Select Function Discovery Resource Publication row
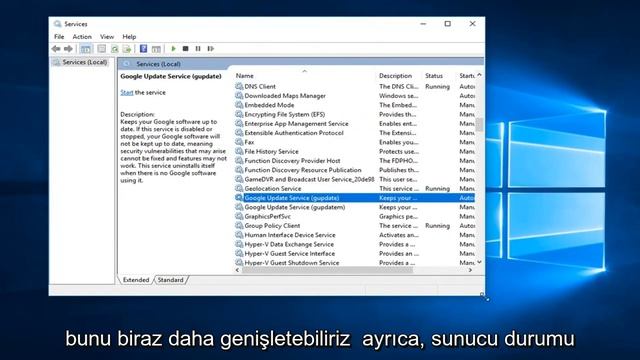 [x=354, y=170]
